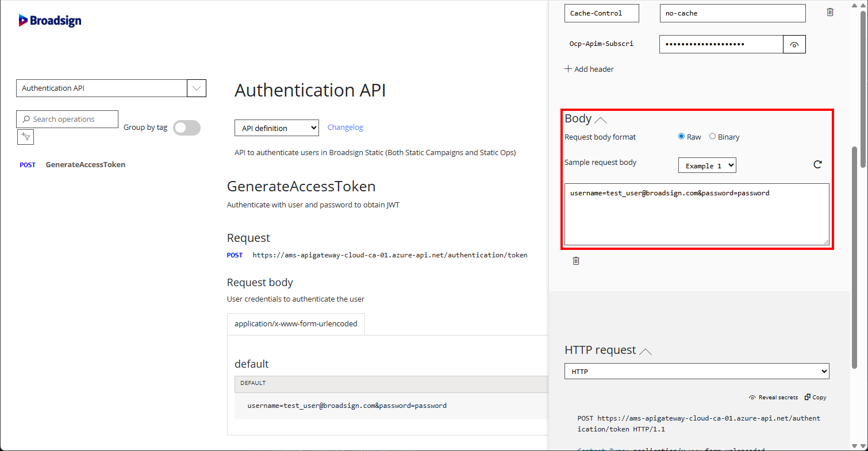Viewport: 868px width, 451px height.
Task: Select Raw request body format
Action: (682, 137)
